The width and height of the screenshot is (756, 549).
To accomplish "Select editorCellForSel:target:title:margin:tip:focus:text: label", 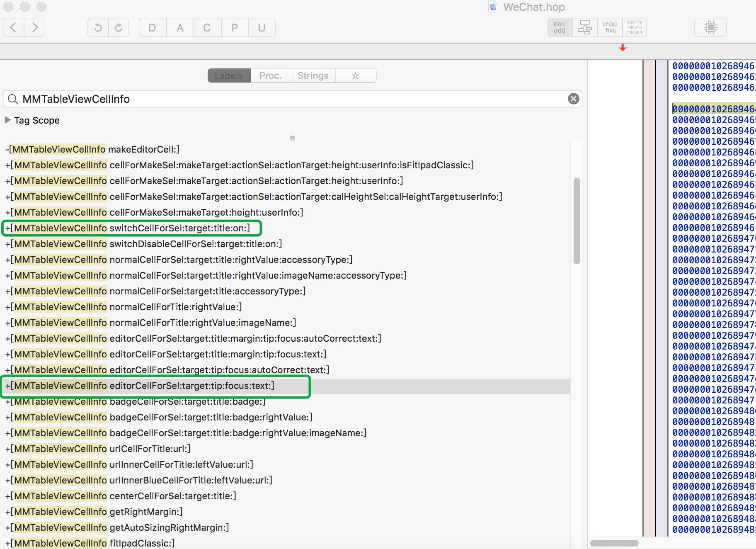I will tap(166, 354).
